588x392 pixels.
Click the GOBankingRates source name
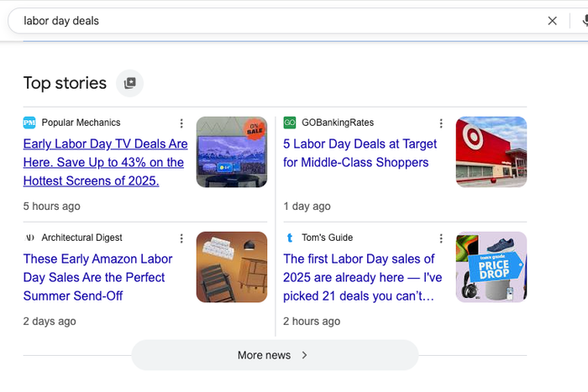click(338, 123)
